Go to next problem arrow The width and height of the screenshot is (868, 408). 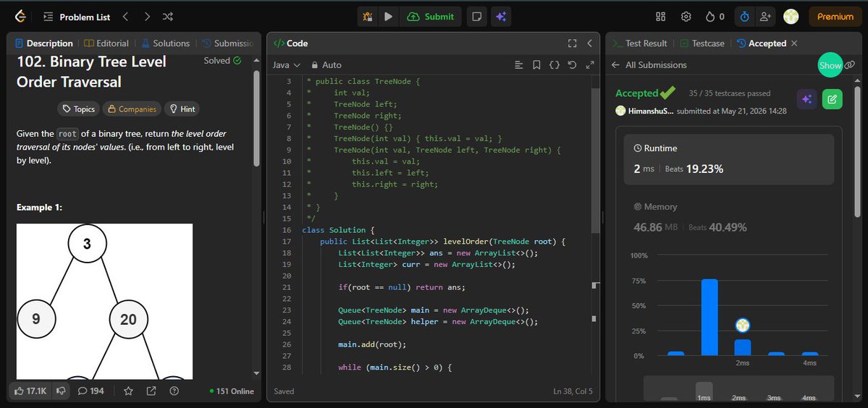pyautogui.click(x=147, y=17)
